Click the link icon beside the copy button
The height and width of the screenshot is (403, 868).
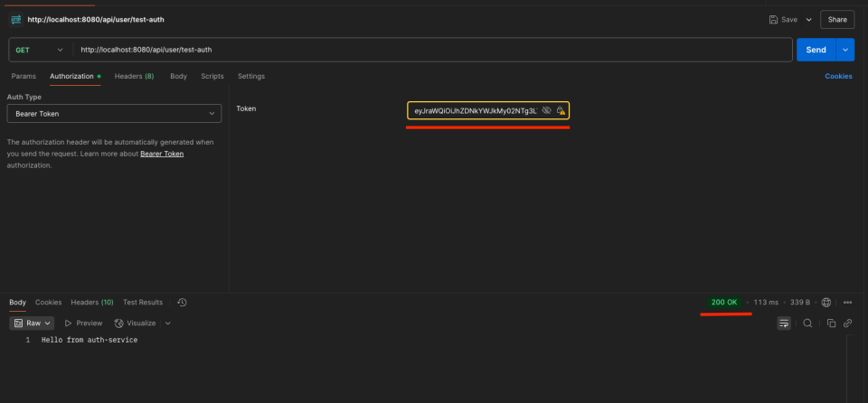click(847, 323)
